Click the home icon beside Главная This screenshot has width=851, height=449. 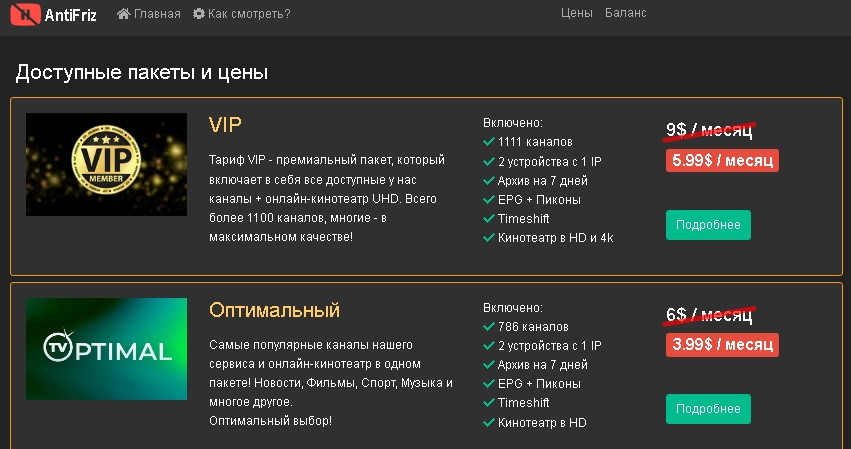124,14
